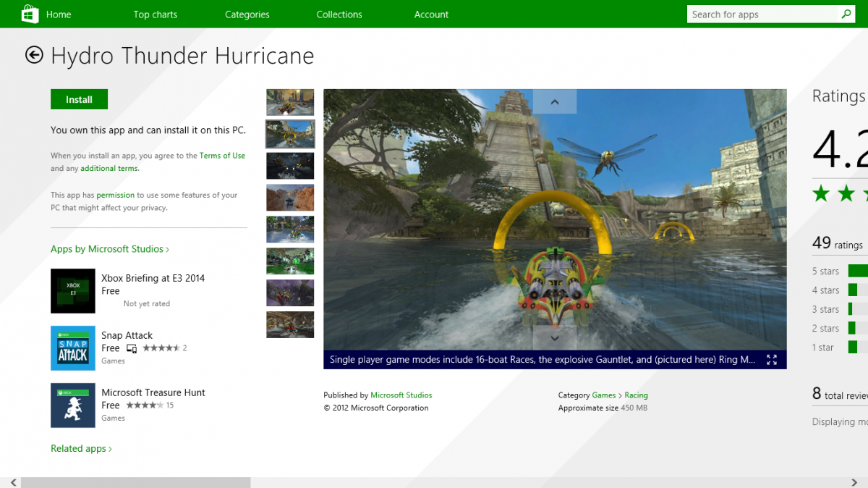This screenshot has height=488, width=868.
Task: Open the Terms of Use link
Action: (x=222, y=156)
